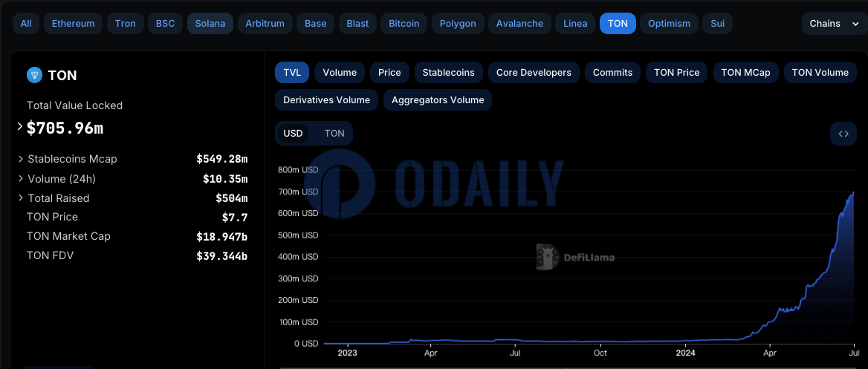Select the Blast chain filter
Viewport: 868px width, 369px height.
357,23
